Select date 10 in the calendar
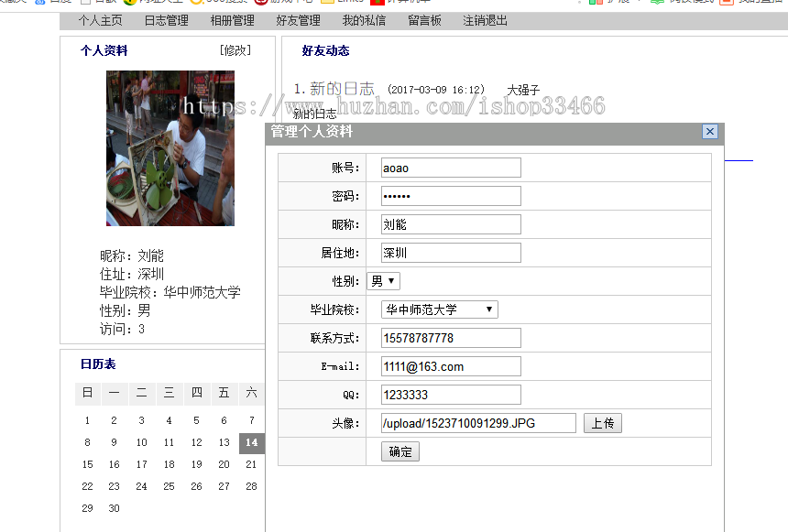 [x=142, y=442]
